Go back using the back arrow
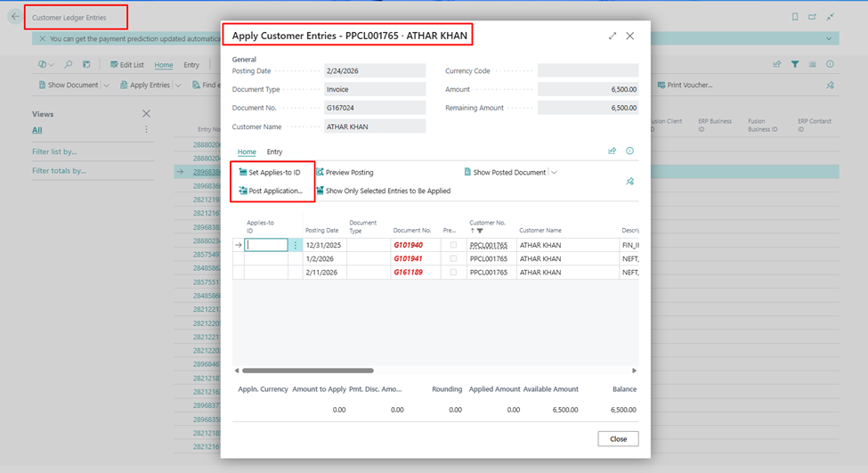The width and height of the screenshot is (868, 473). coord(15,17)
